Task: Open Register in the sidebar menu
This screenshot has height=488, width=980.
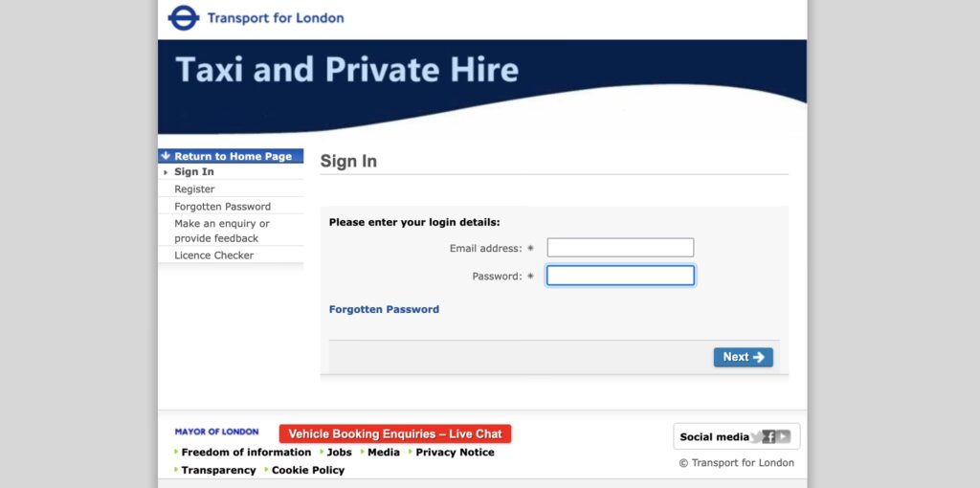Action: pyautogui.click(x=194, y=189)
